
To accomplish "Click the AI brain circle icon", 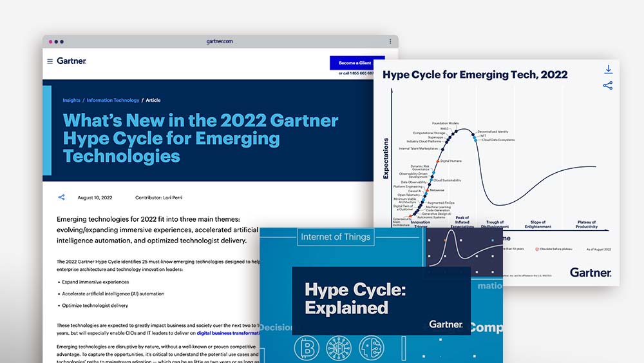I will pos(372,348).
